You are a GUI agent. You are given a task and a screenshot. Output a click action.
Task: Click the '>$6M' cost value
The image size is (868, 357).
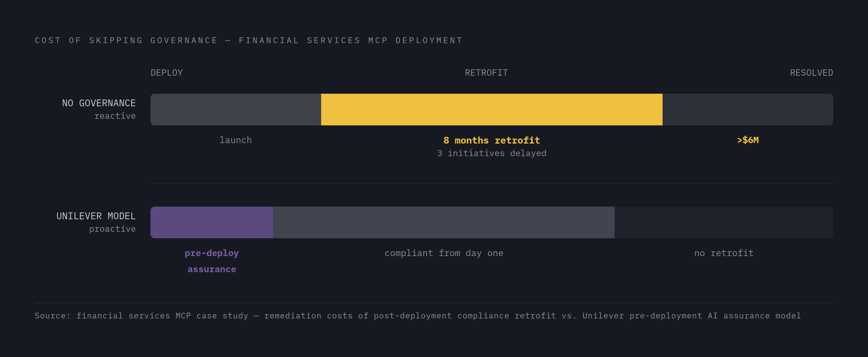[748, 140]
